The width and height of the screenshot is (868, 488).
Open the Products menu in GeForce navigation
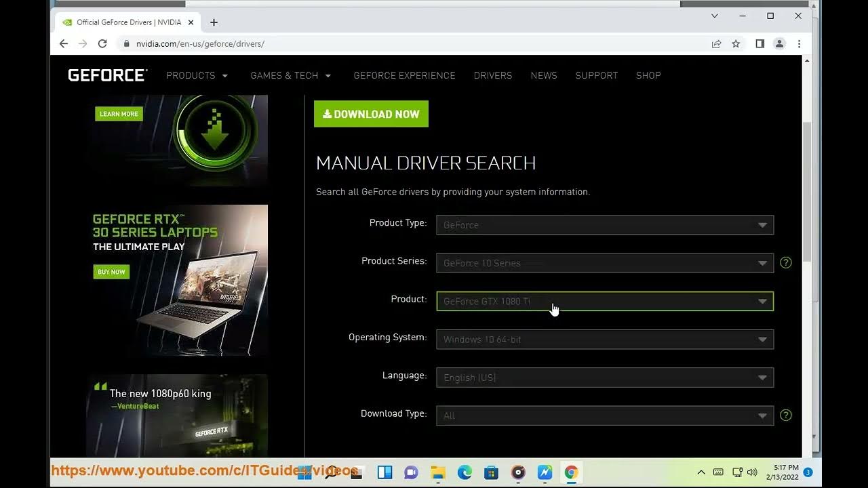click(x=197, y=75)
